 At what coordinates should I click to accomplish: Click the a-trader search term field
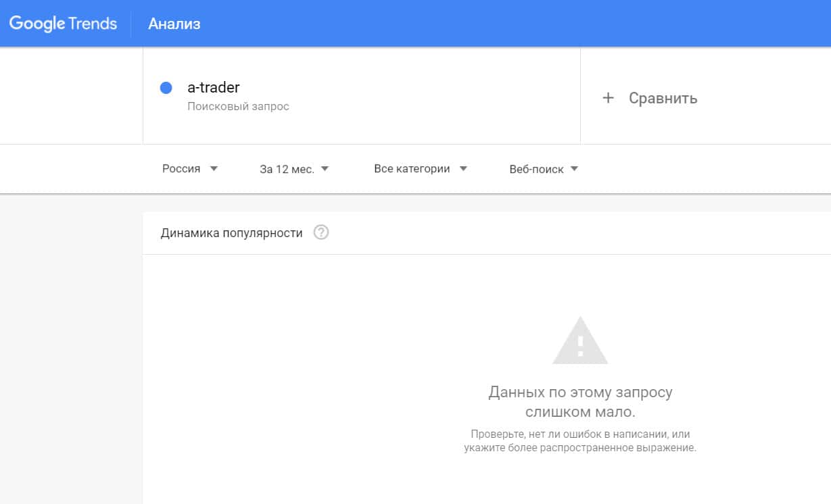point(214,88)
